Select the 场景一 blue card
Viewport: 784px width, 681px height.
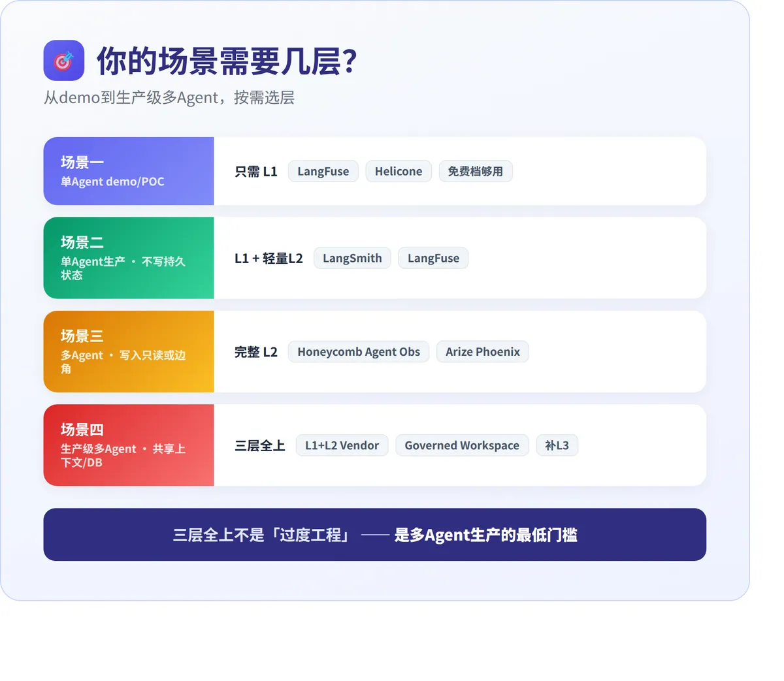[129, 171]
